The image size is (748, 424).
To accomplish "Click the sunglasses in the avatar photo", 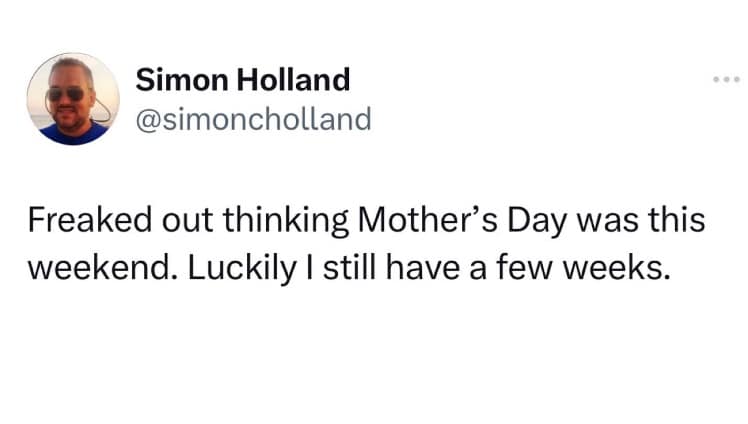I will tap(68, 93).
